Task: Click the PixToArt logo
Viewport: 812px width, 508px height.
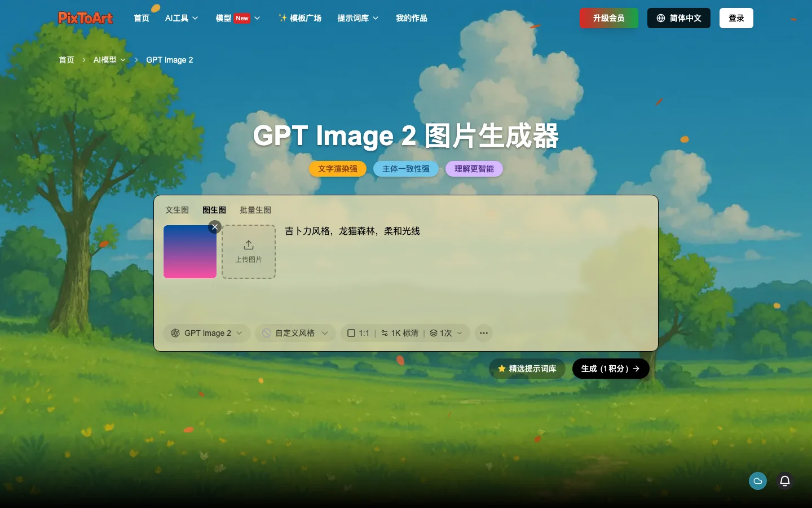Action: [86, 18]
